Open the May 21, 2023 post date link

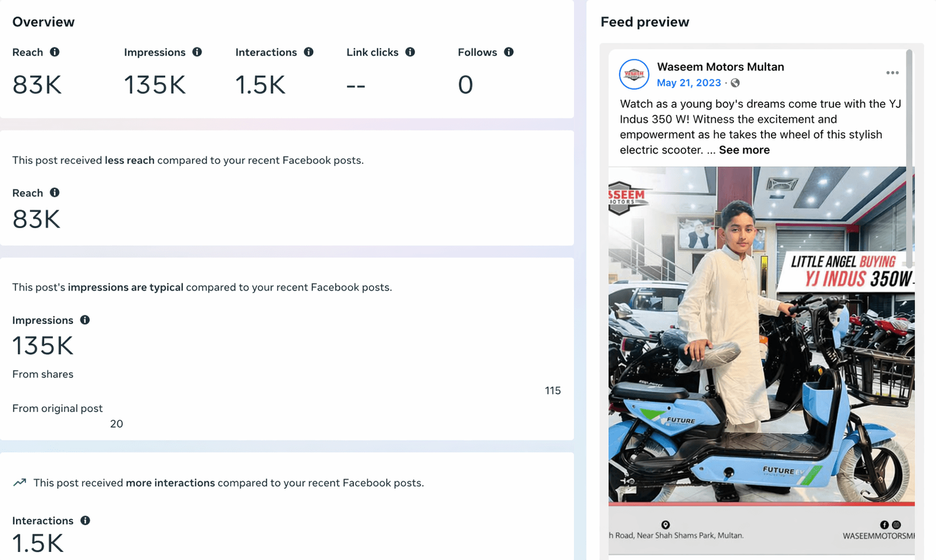tap(689, 83)
